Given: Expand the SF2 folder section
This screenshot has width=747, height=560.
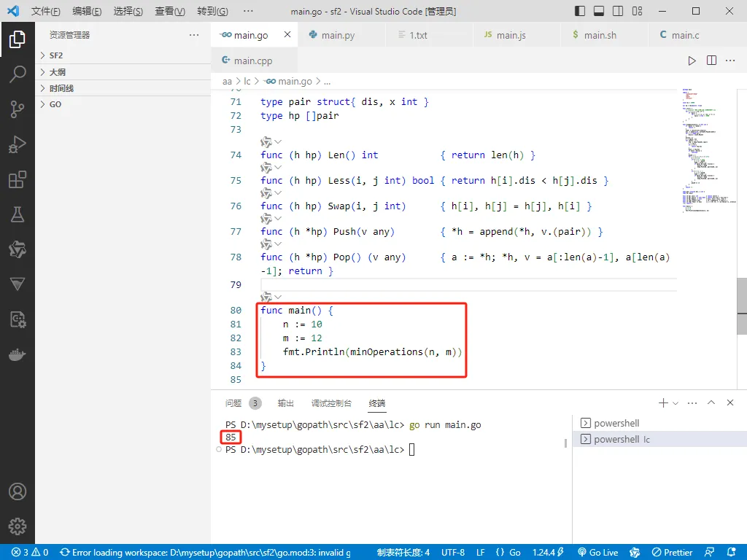Looking at the screenshot, I should tap(123, 55).
